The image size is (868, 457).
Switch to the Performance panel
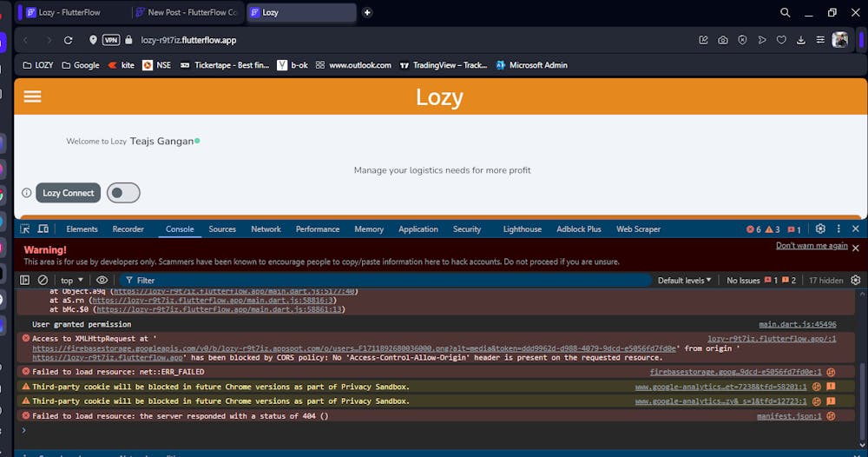(317, 228)
